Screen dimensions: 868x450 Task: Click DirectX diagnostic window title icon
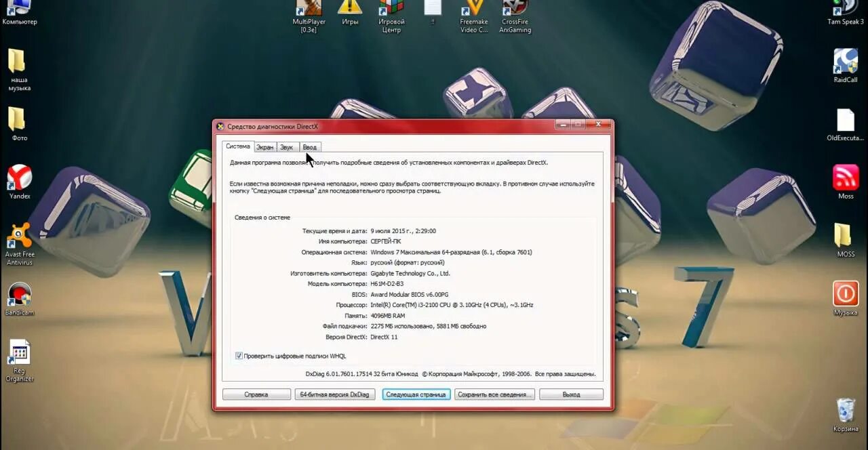point(220,126)
